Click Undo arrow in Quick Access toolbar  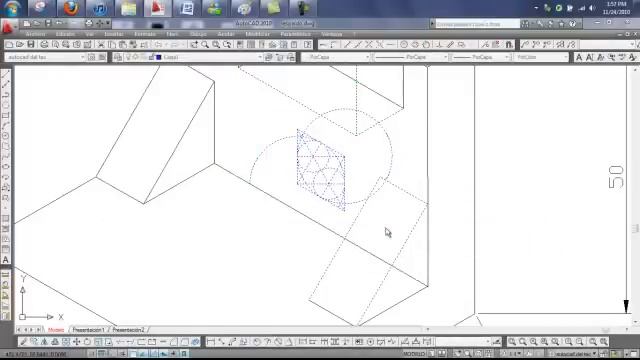59,23
